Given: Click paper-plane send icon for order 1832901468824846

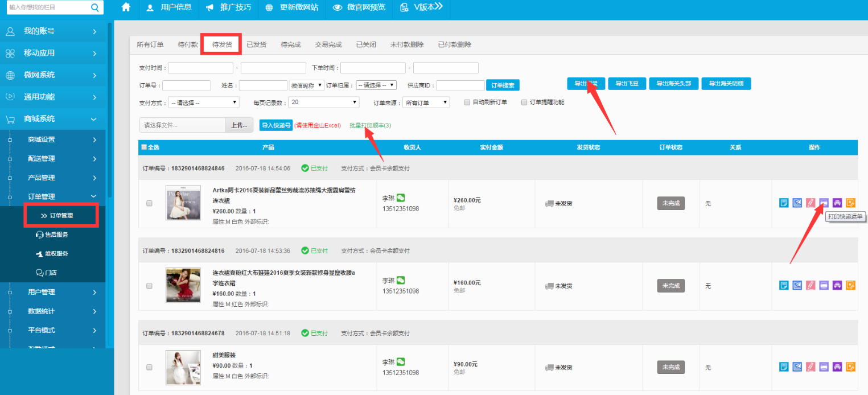Looking at the screenshot, I should pos(797,203).
